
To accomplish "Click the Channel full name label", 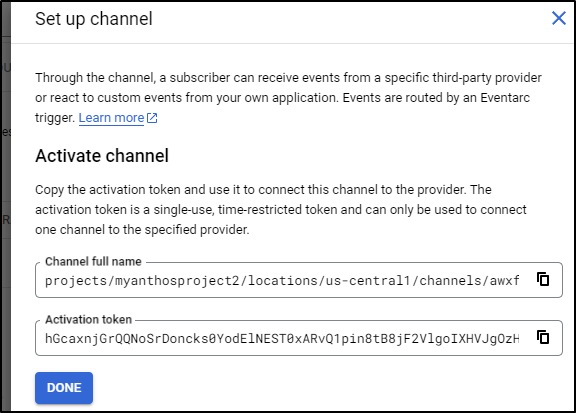I will [x=93, y=262].
